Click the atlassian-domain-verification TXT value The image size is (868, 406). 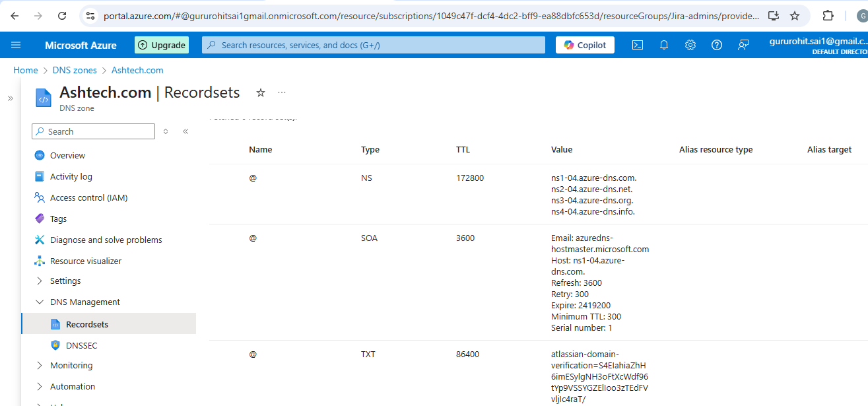(600, 376)
